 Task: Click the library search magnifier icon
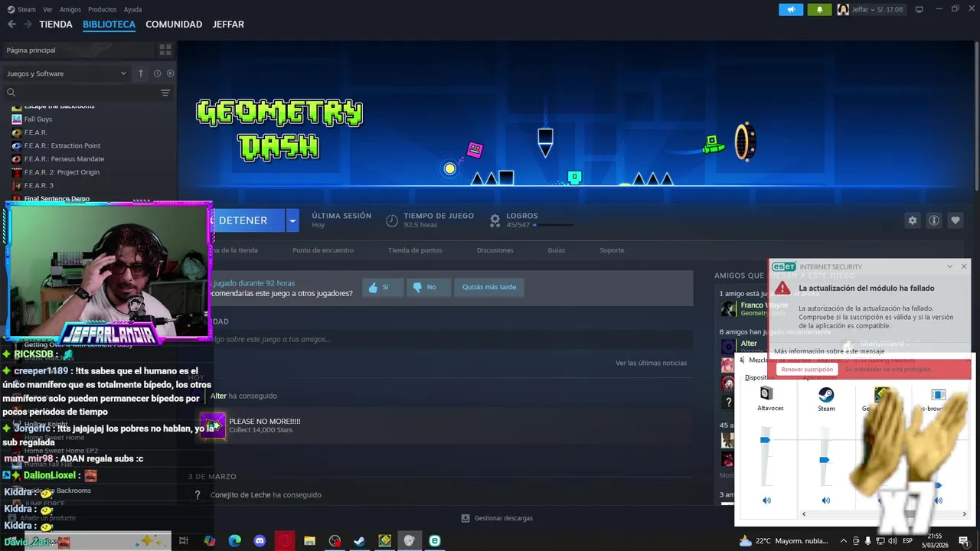point(11,93)
